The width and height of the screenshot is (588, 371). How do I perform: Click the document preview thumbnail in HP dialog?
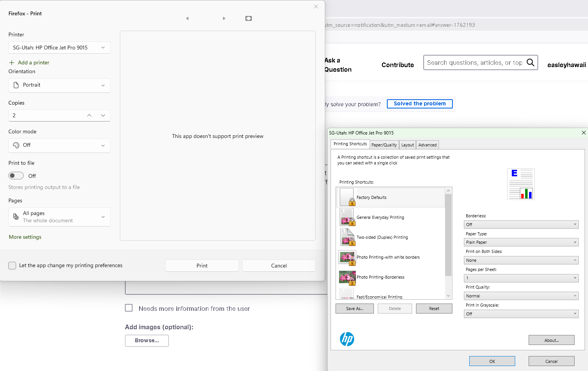point(521,184)
